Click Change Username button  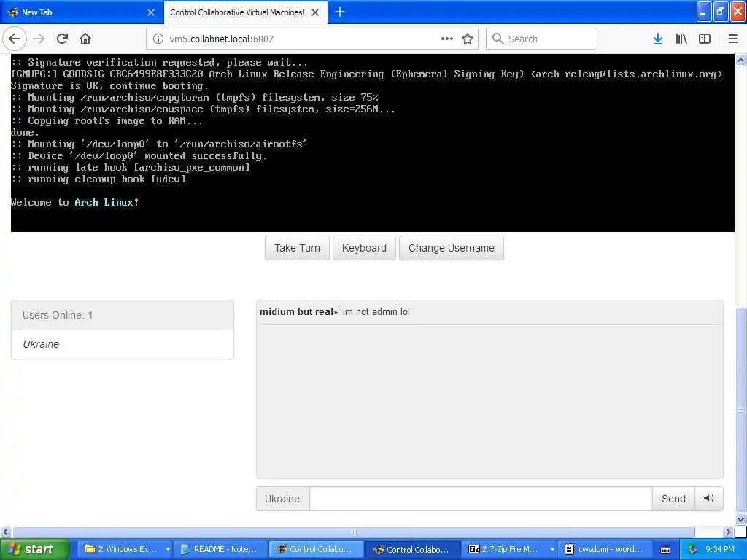(x=451, y=248)
